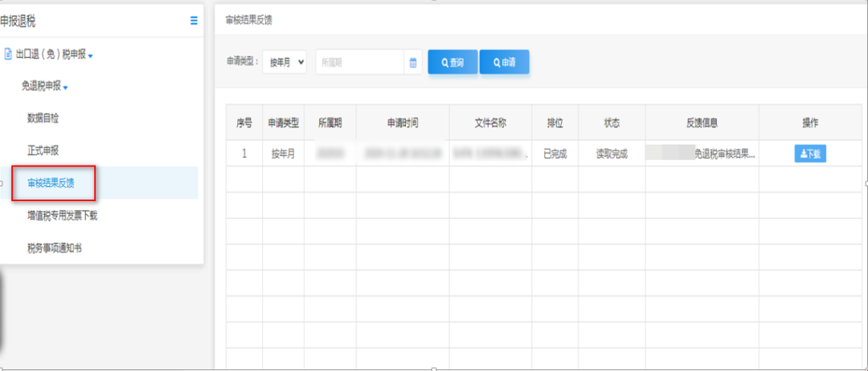Image resolution: width=868 pixels, height=371 pixels.
Task: Open 增值税专用发票下载 in the sidebar
Action: point(63,215)
